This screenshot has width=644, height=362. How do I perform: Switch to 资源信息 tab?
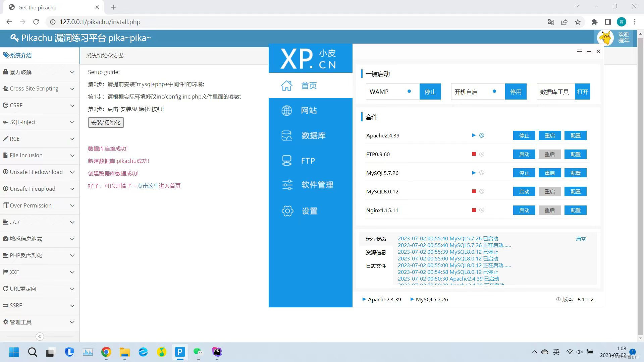click(376, 252)
